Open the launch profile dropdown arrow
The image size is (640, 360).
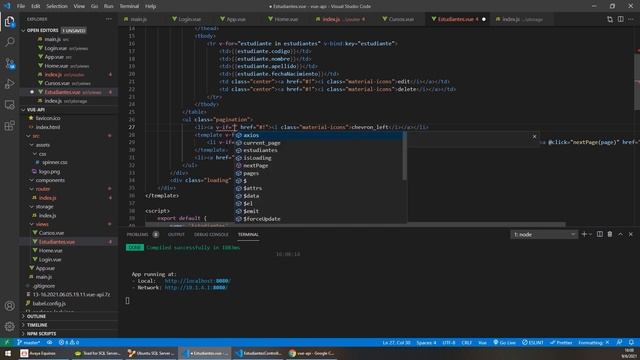[591, 234]
